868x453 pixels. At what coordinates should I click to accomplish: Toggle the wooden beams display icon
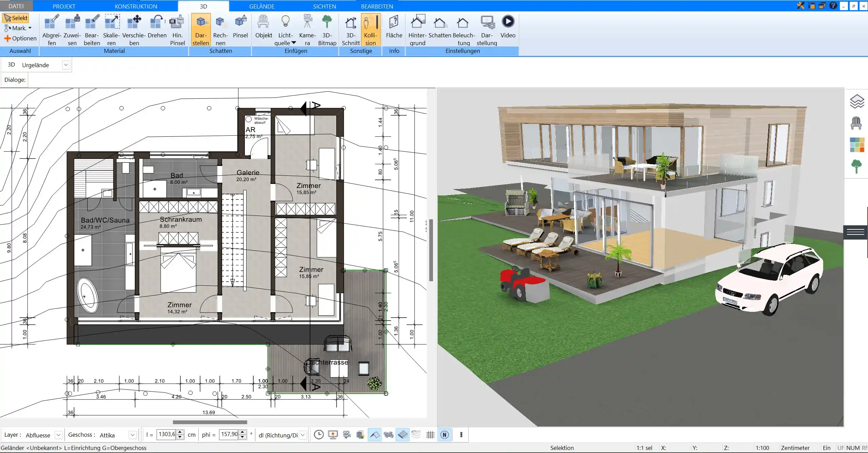tap(388, 435)
